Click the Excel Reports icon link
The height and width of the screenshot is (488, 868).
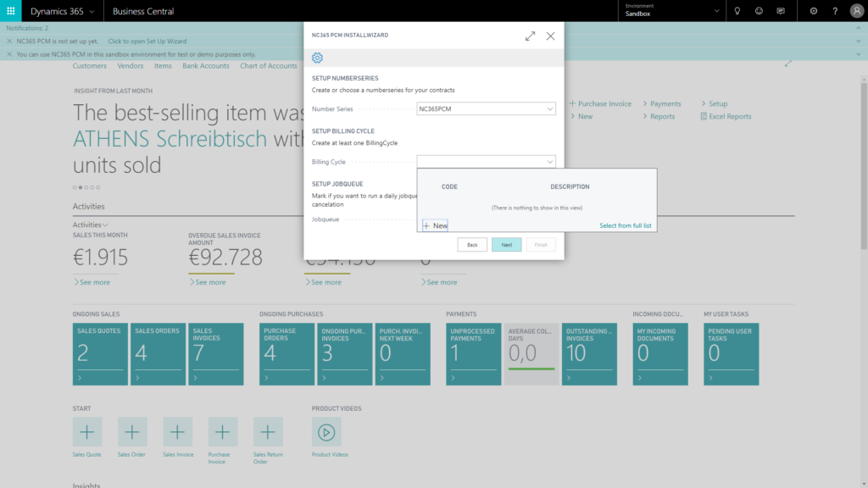tap(726, 116)
